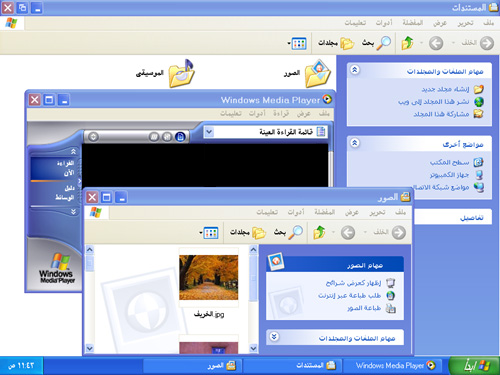Click the Folders (مجلدات) icon in الصور window toolbar
This screenshot has height=375, width=500.
[x=259, y=233]
